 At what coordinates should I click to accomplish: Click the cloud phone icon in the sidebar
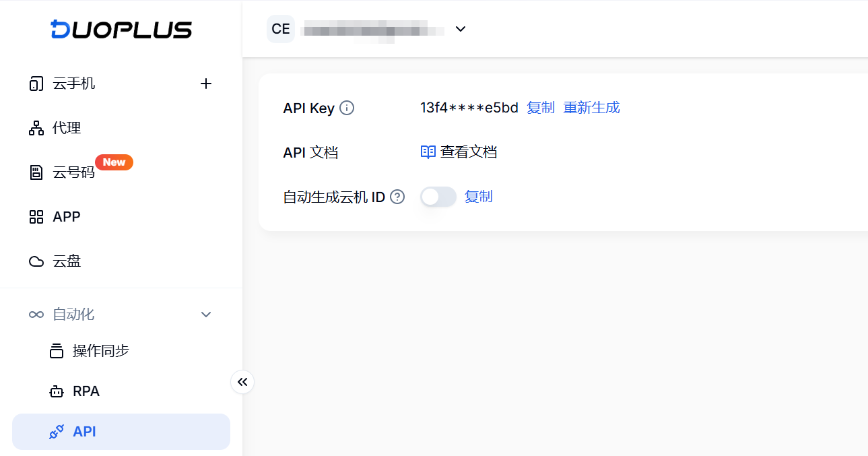pos(36,84)
